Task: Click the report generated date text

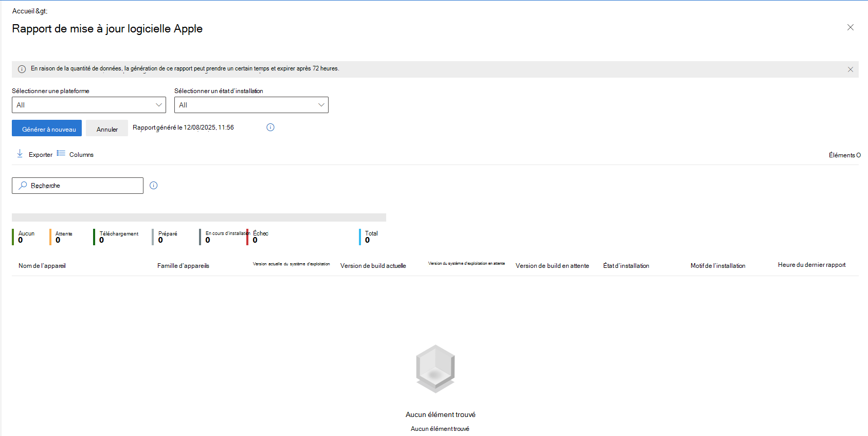Action: pyautogui.click(x=183, y=128)
